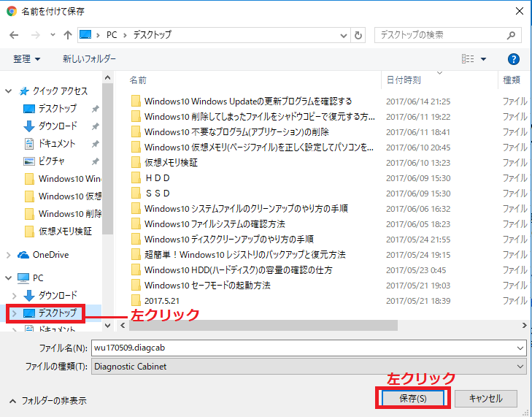
Task: Expand the address bar history dropdown
Action: tap(342, 35)
